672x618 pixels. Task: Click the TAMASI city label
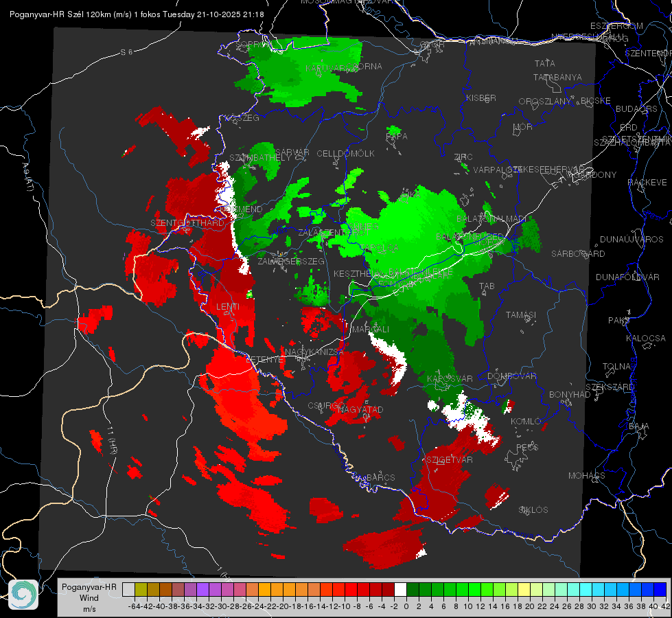(x=521, y=314)
